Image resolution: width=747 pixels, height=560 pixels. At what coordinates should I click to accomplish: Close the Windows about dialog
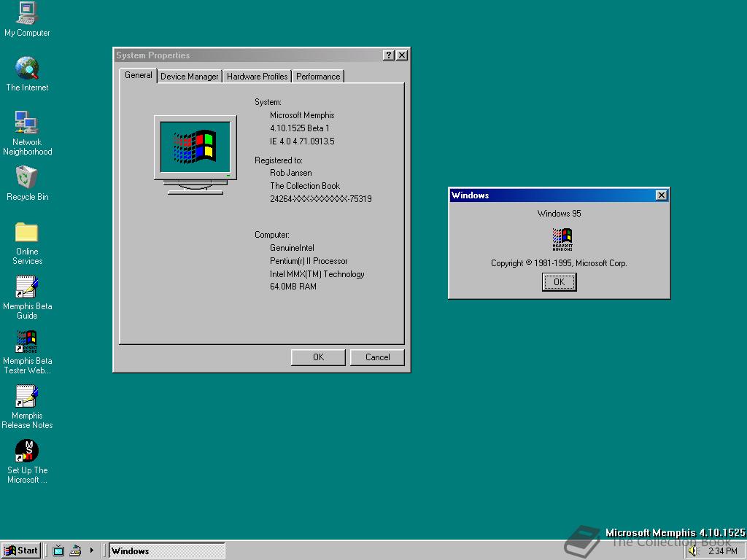pos(661,195)
